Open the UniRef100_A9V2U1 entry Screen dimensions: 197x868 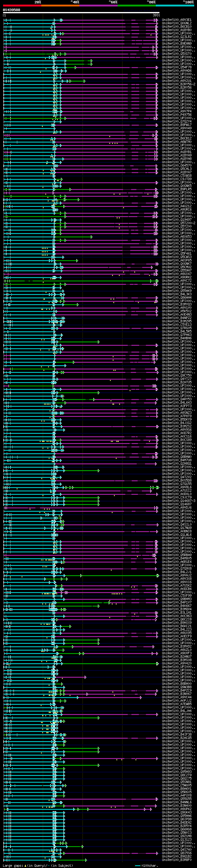click(176, 81)
